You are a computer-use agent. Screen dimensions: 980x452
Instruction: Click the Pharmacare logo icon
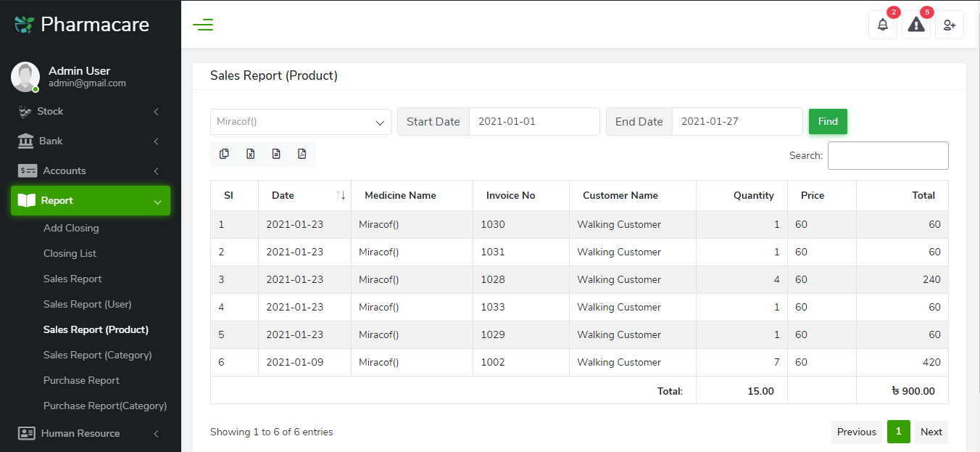(24, 23)
